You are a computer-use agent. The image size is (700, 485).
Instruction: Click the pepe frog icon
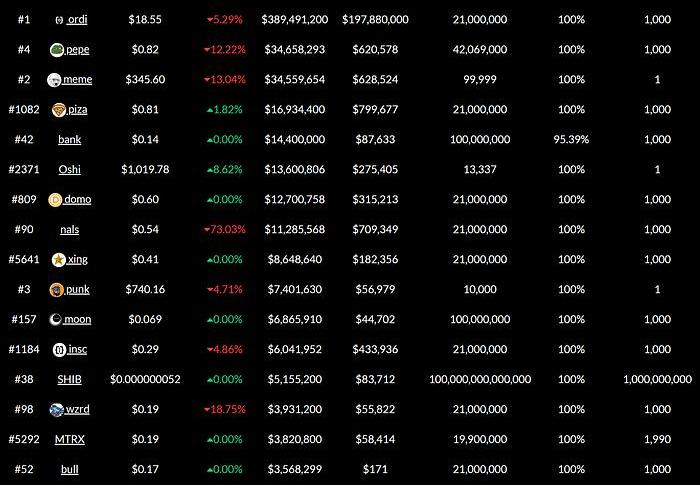tap(57, 50)
